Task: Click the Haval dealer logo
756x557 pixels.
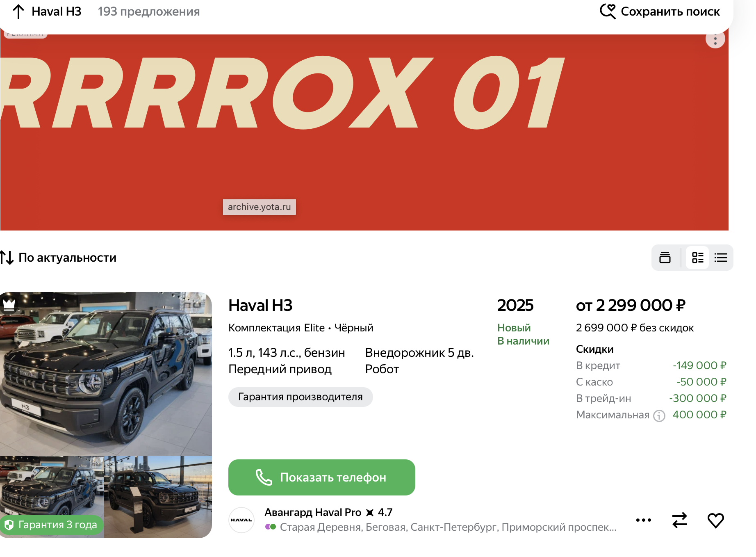Action: click(x=241, y=520)
